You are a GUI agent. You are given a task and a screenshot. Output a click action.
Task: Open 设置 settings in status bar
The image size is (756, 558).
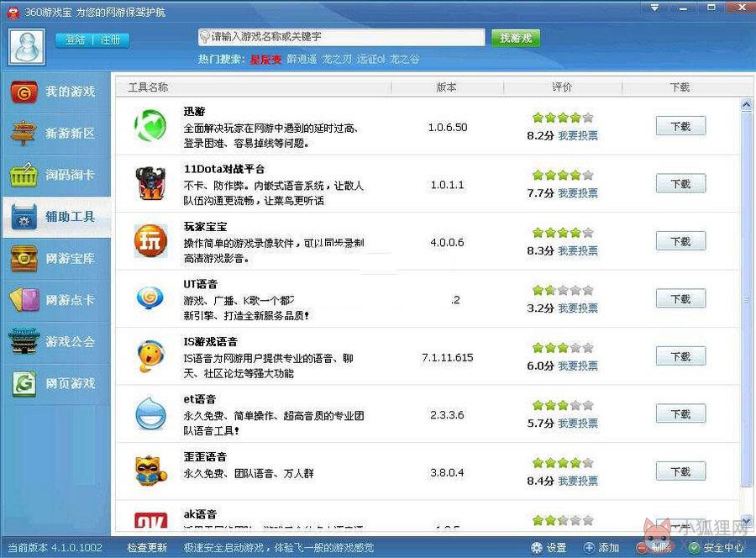coord(549,548)
